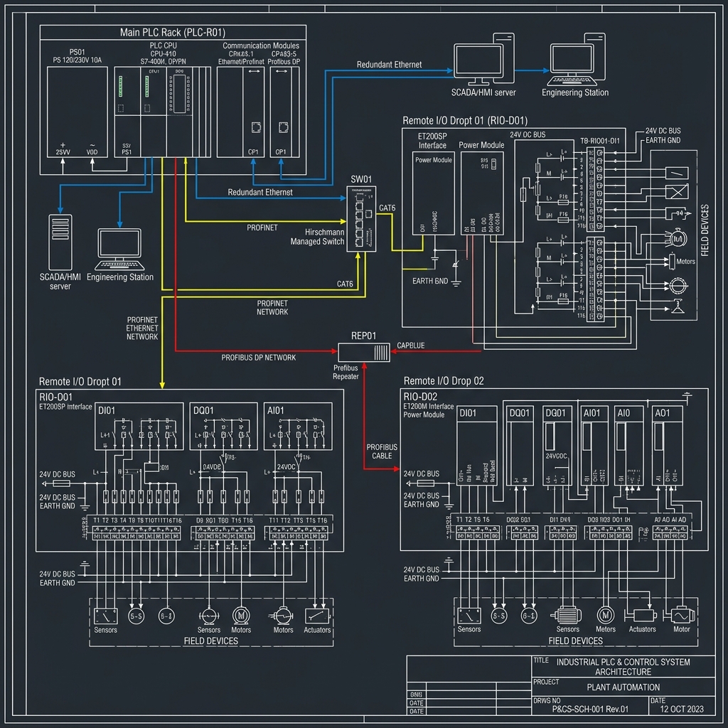Screen dimensions: 728x728
Task: Click the "Redundant Ethernst" label below the PLC rack
Action: tap(260, 192)
